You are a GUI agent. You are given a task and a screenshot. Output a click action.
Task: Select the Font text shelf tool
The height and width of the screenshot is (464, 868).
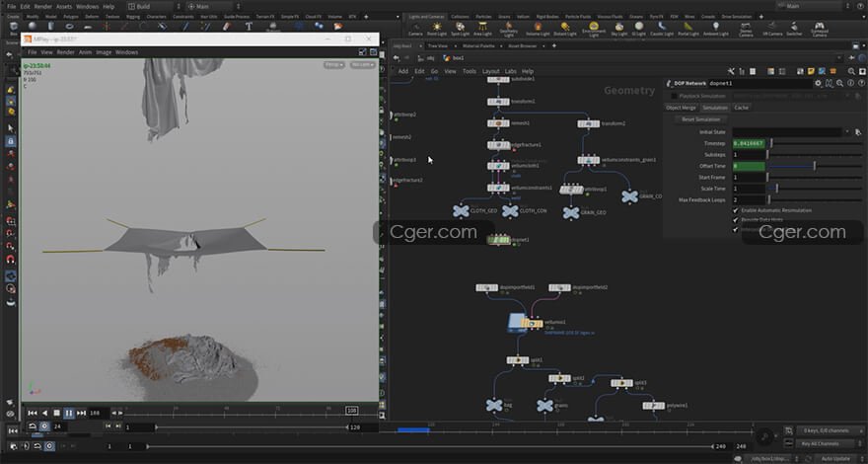[x=249, y=27]
